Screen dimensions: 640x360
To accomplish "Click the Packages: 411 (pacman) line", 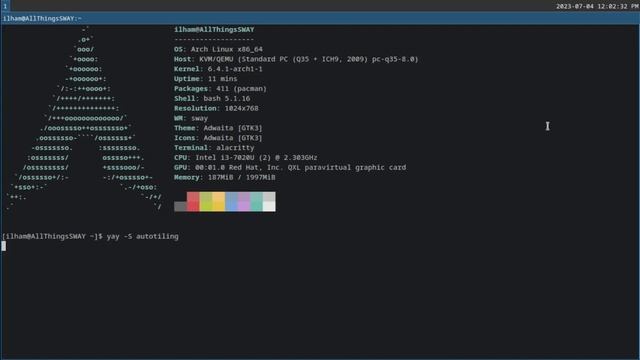I will point(220,89).
